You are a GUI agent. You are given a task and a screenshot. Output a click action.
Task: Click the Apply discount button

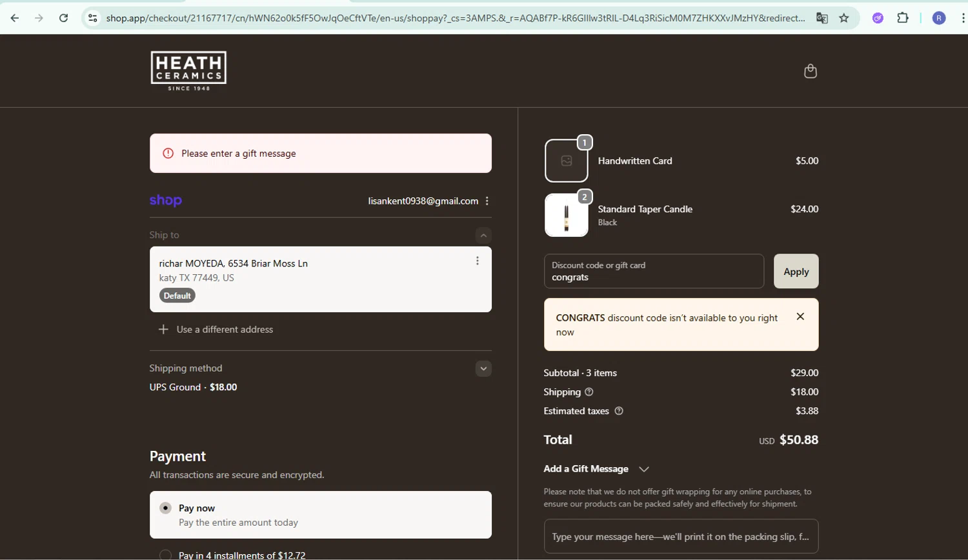pos(796,271)
